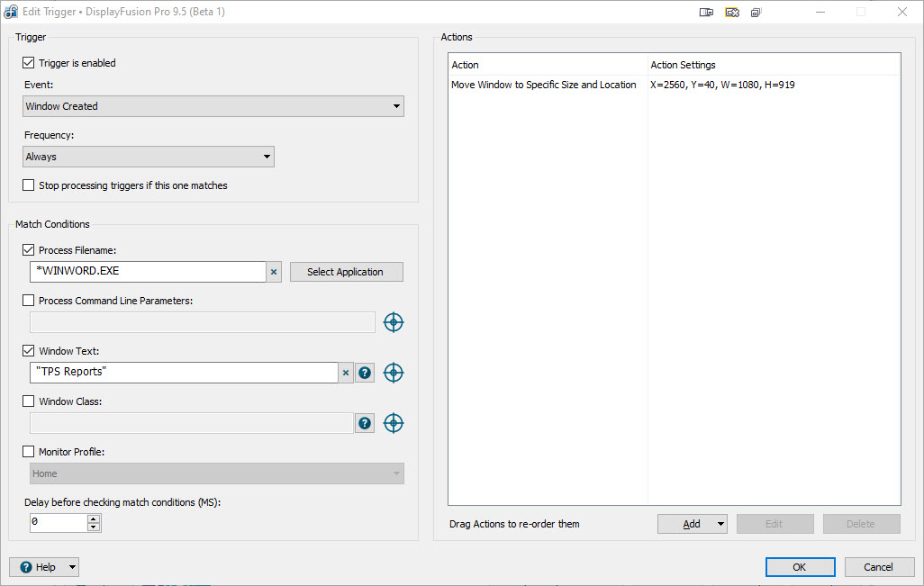Click the target crosshair beside Window Text
924x586 pixels.
(394, 373)
